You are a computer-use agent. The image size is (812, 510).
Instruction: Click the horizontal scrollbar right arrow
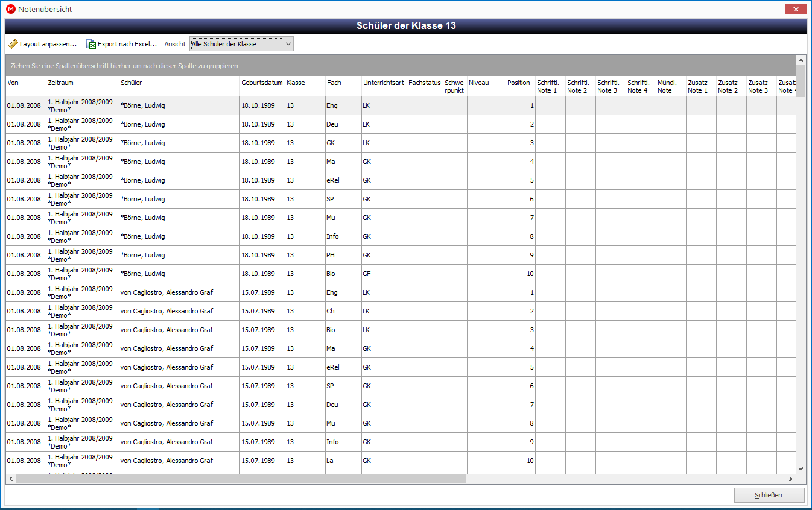[x=791, y=479]
